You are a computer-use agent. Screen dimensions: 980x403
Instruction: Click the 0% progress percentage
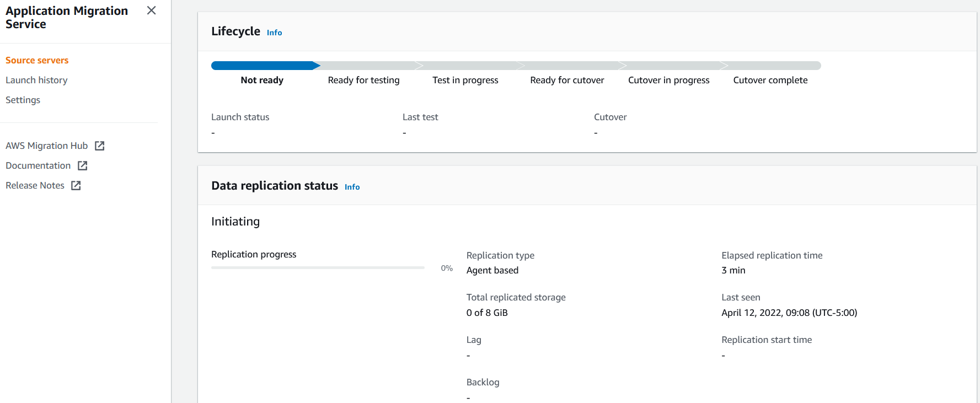coord(447,268)
